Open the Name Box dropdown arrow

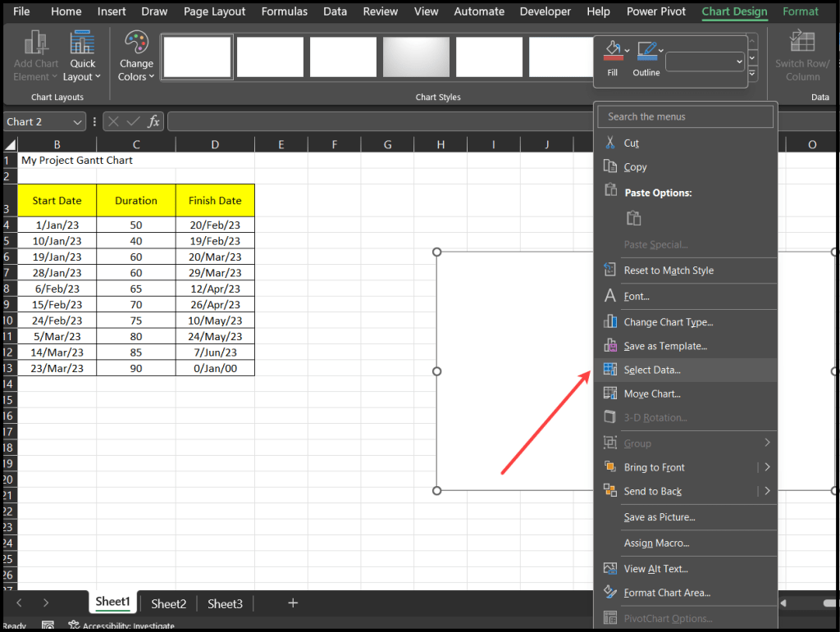click(x=78, y=122)
